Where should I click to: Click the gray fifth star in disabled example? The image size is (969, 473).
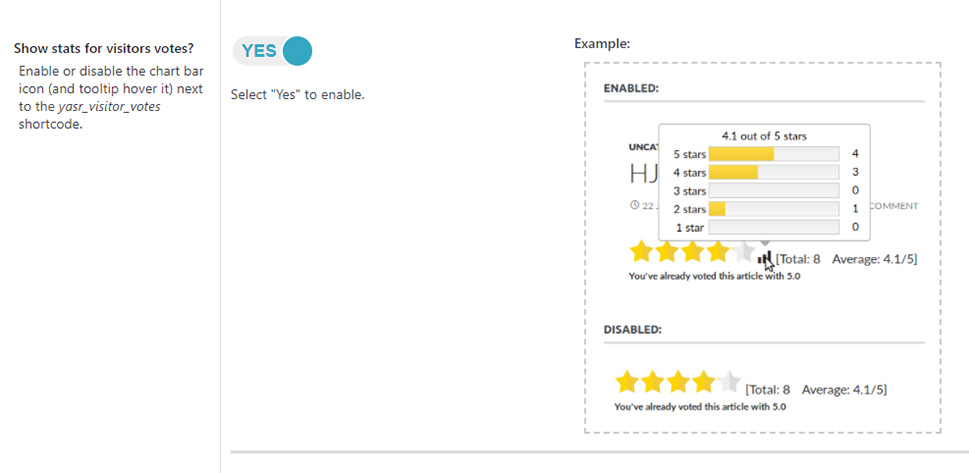tap(729, 382)
